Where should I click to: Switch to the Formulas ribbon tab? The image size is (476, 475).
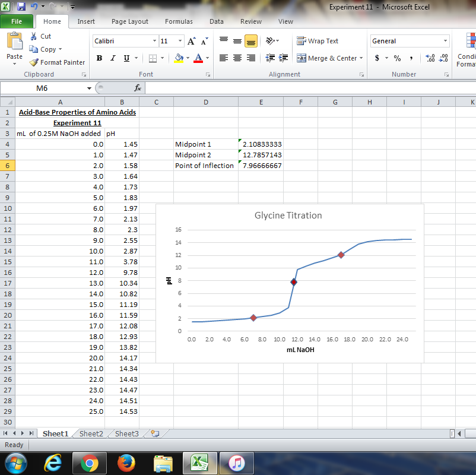point(179,21)
